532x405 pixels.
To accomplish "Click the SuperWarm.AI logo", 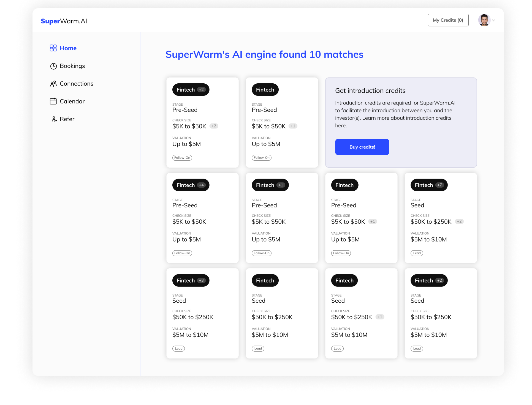I will pyautogui.click(x=64, y=21).
